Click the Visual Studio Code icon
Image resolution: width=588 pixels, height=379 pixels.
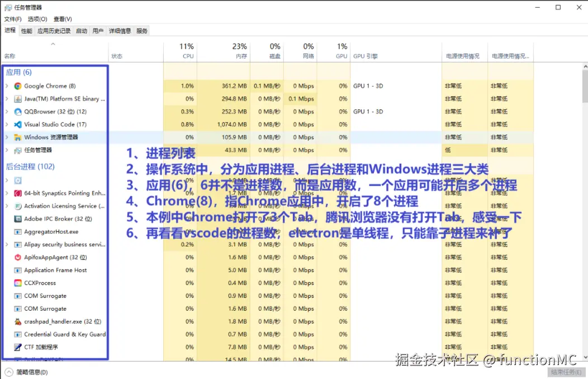tap(18, 125)
